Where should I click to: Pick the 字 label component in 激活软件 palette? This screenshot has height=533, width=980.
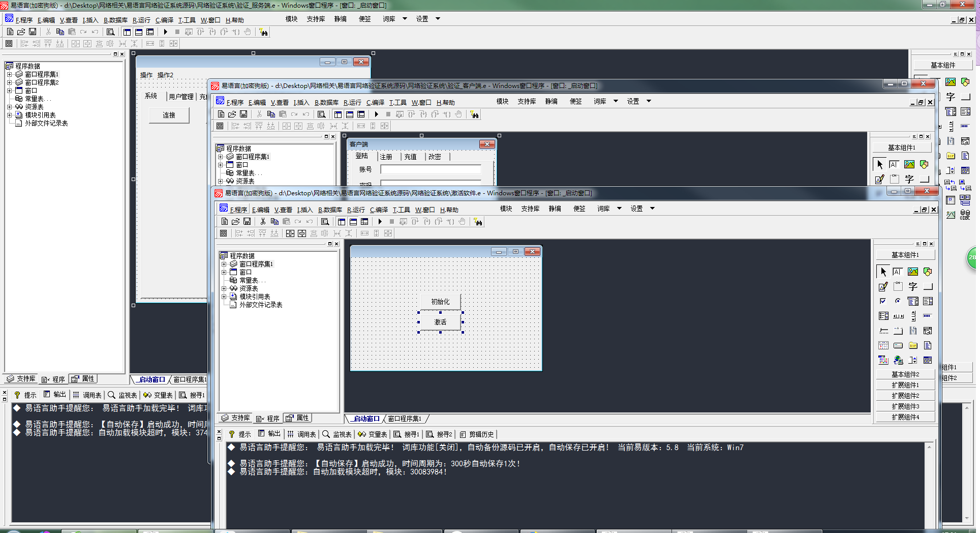pos(913,286)
